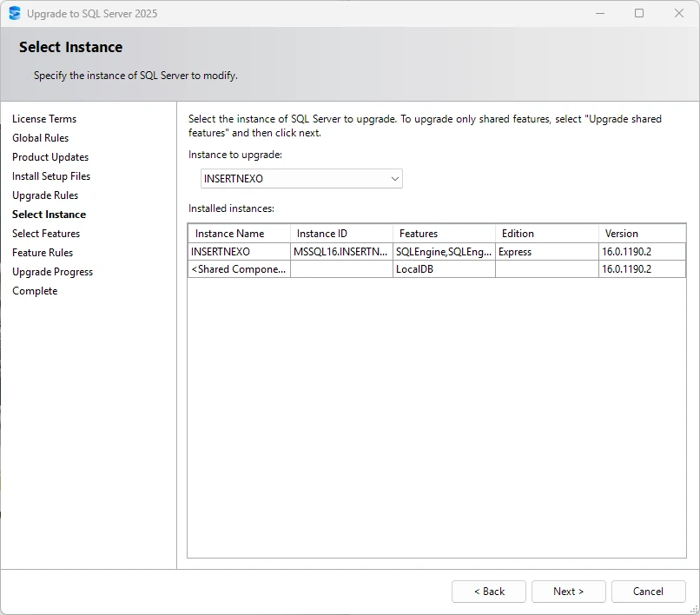This screenshot has width=700, height=615.
Task: Click the Express edition cell
Action: click(x=547, y=252)
